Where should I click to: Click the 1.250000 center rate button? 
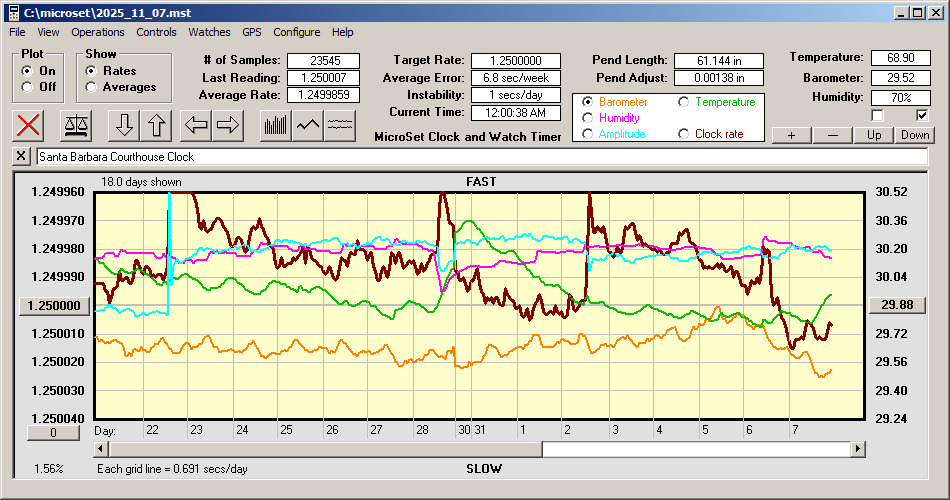click(55, 305)
